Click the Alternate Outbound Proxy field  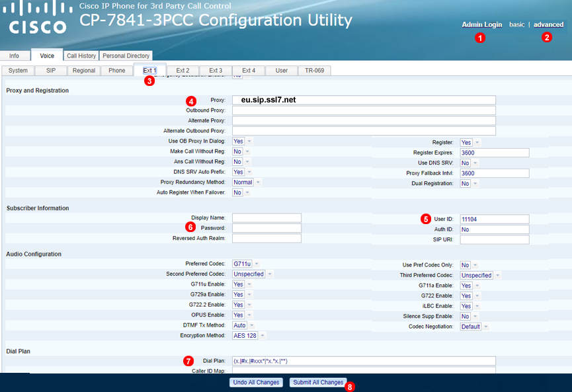coord(364,130)
